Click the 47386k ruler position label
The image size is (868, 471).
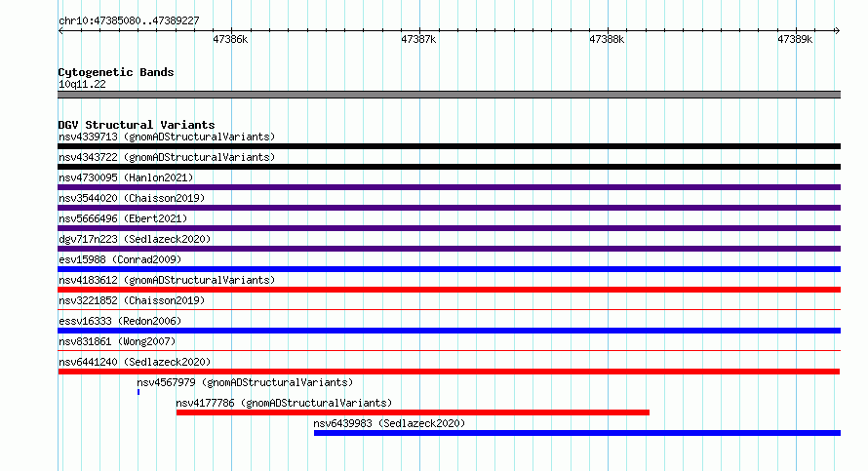click(230, 39)
